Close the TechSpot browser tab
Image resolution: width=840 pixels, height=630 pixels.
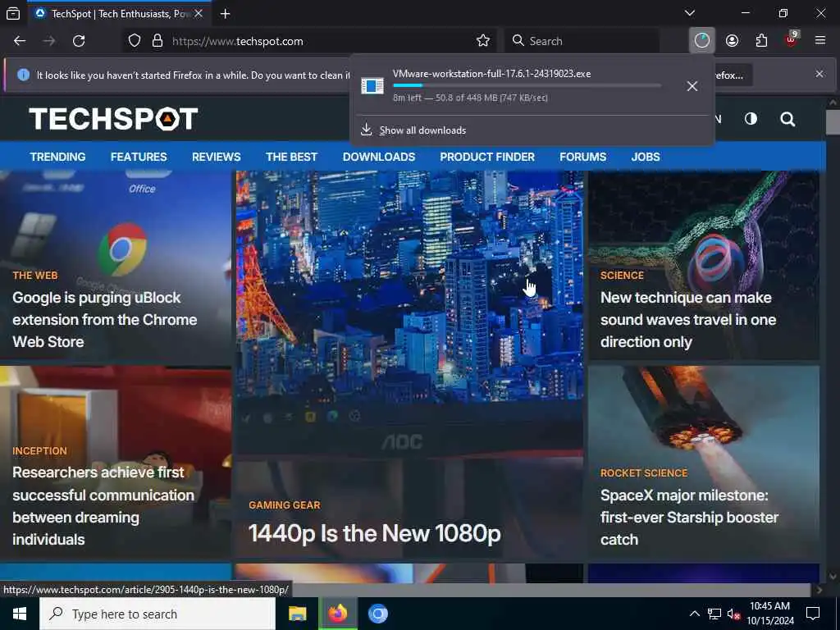pos(199,14)
